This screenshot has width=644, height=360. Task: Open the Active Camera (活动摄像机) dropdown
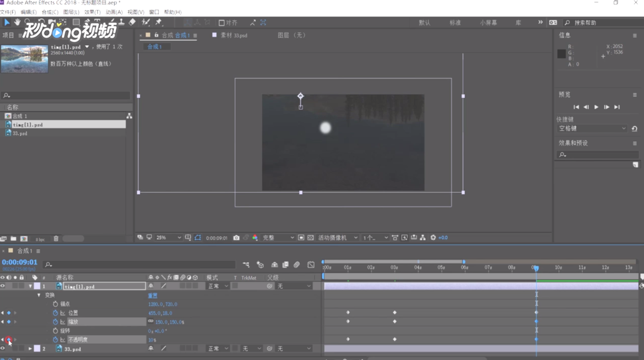pos(338,238)
